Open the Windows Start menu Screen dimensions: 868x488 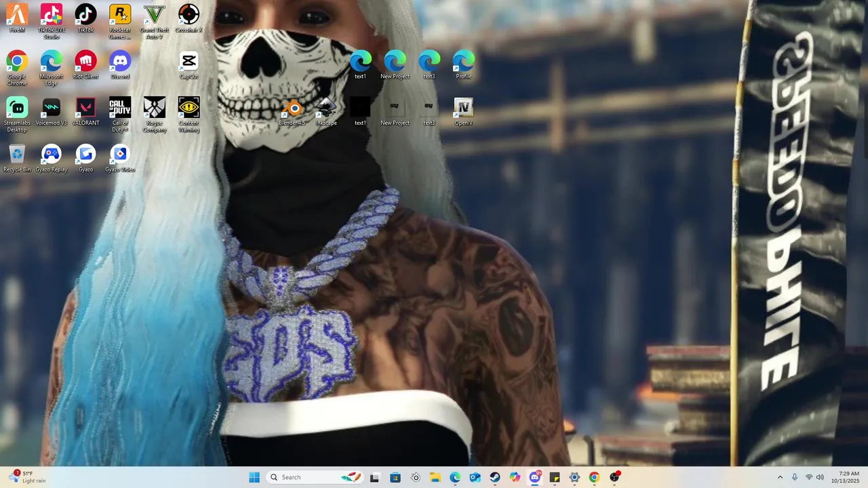(x=254, y=477)
